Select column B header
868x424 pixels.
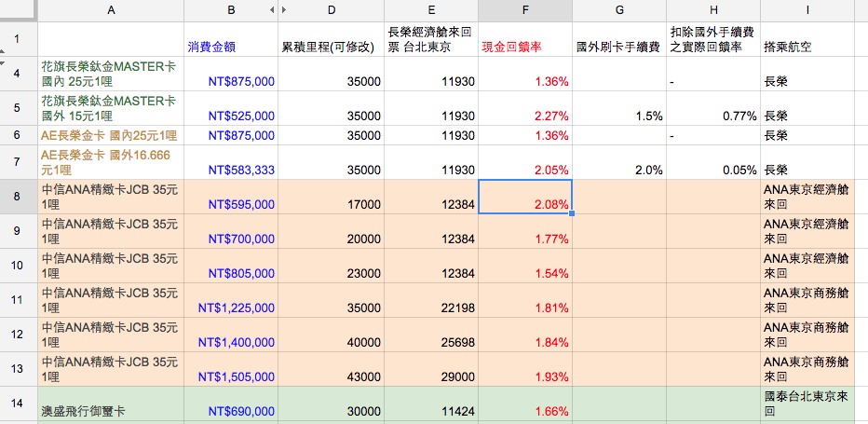point(231,10)
